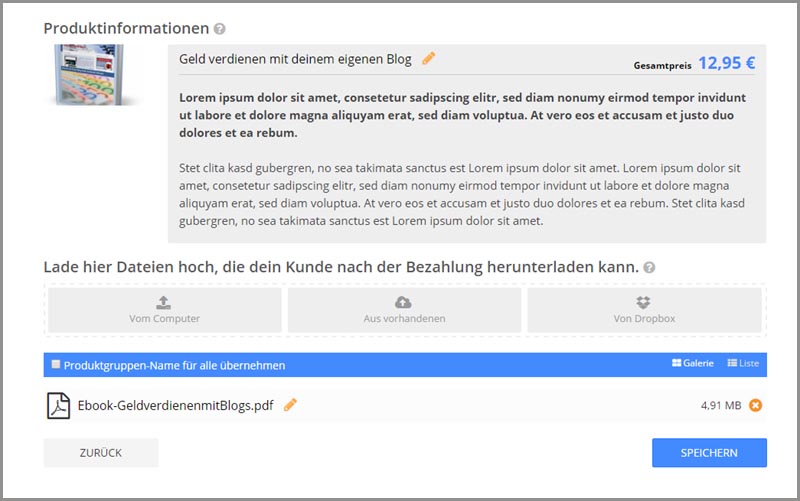
Task: Click the 12,95 € total price
Action: [x=726, y=63]
